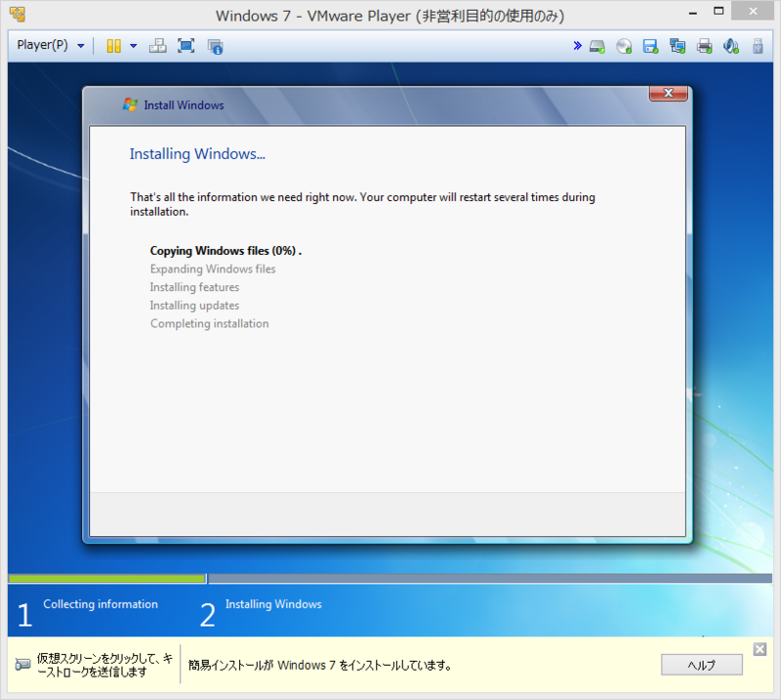
Task: Maximize the VMware Player window
Action: (x=719, y=12)
